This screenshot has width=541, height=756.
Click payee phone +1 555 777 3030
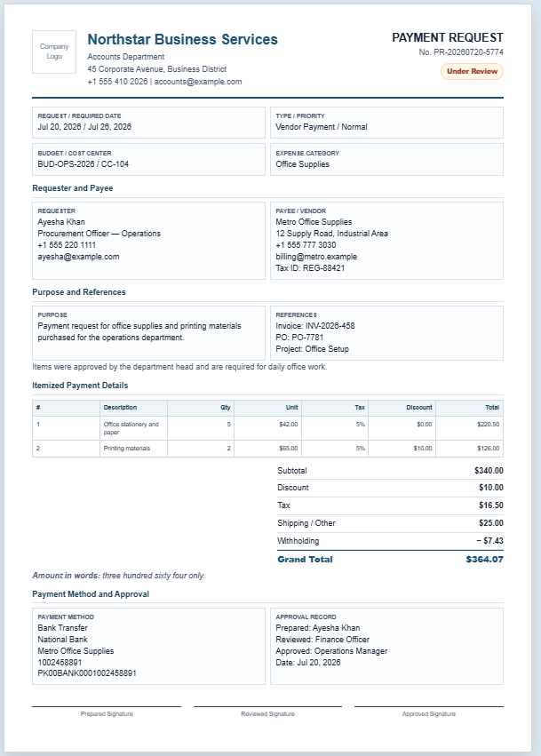click(x=306, y=245)
